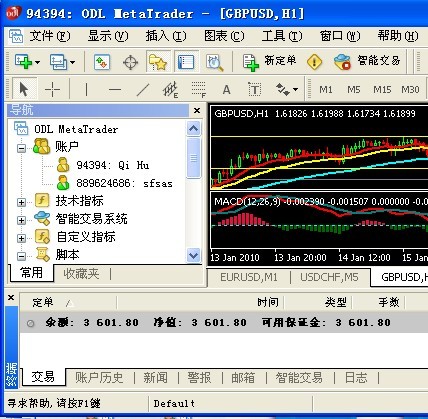
Task: Click the yellow diamond warning icon
Action: 314,62
